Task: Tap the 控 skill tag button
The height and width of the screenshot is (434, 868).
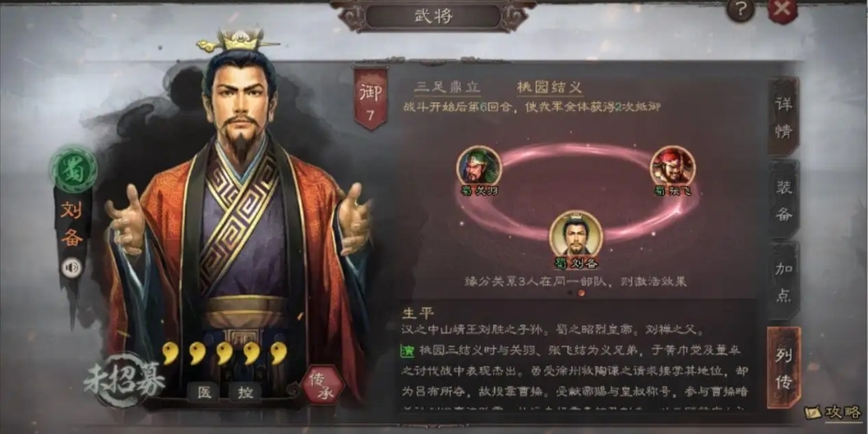Action: (x=246, y=392)
